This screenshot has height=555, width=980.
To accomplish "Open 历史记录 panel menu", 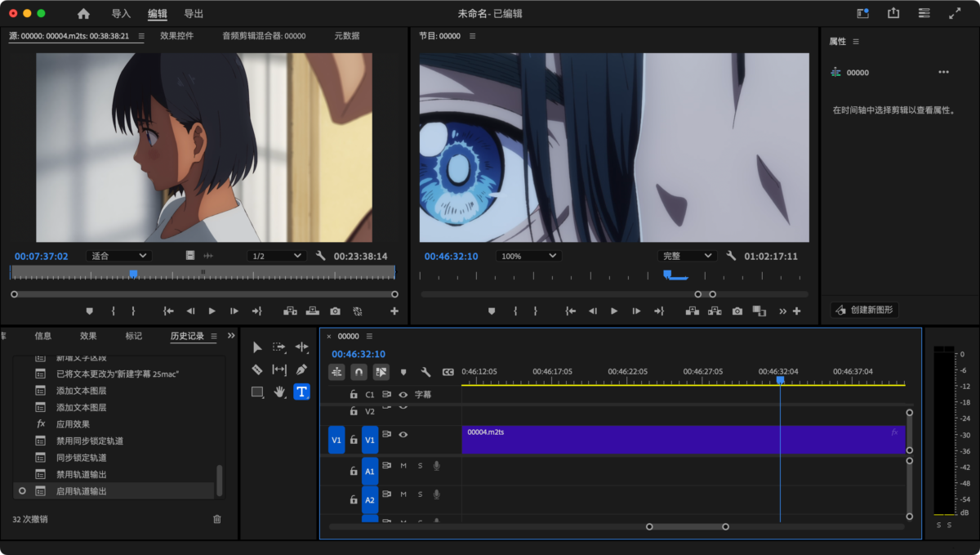I will 214,336.
